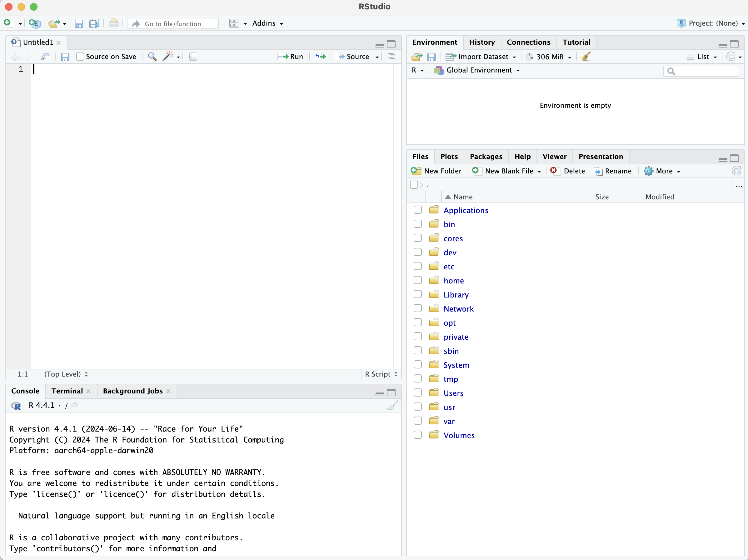
Task: Open the Connections tab
Action: tap(528, 42)
